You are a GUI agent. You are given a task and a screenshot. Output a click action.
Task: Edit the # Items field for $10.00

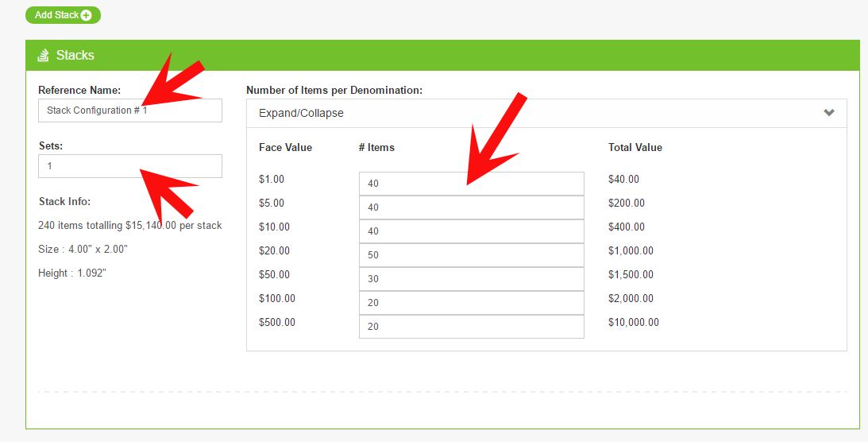(471, 231)
